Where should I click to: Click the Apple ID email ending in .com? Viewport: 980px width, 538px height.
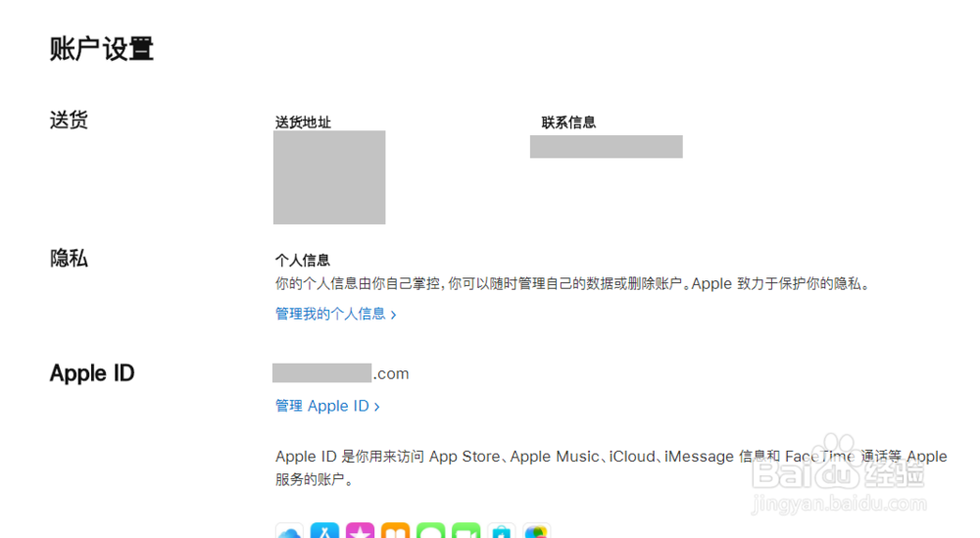(x=341, y=373)
